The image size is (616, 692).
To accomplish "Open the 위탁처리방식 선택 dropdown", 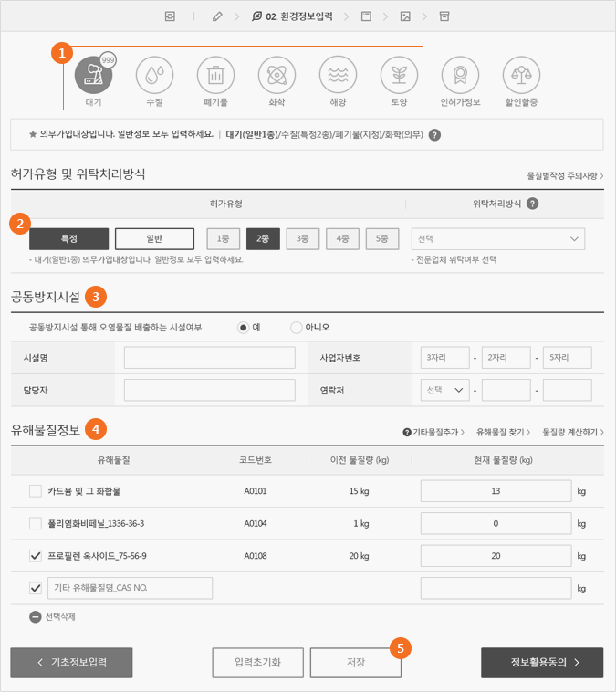I will pos(498,239).
